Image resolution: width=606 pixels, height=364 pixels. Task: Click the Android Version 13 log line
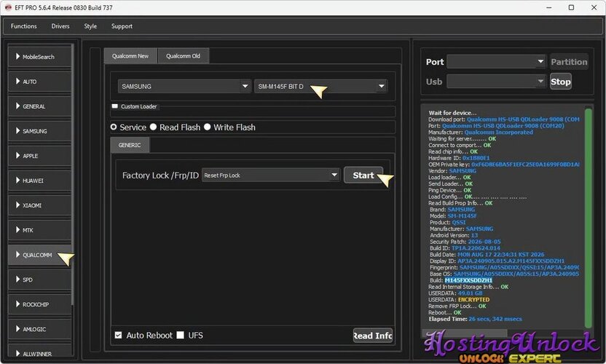pos(454,235)
